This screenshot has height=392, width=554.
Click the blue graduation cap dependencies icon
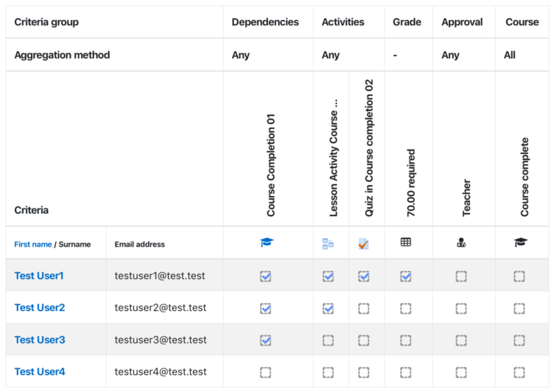pyautogui.click(x=267, y=242)
